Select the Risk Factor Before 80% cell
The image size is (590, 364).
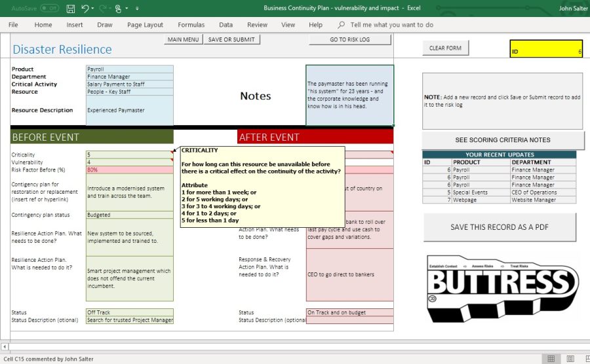click(x=129, y=170)
